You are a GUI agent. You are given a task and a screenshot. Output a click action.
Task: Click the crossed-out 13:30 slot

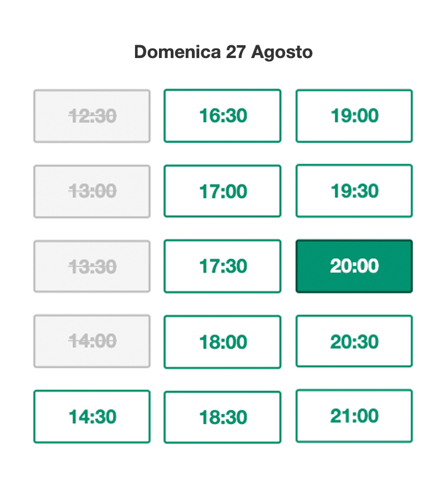92,266
